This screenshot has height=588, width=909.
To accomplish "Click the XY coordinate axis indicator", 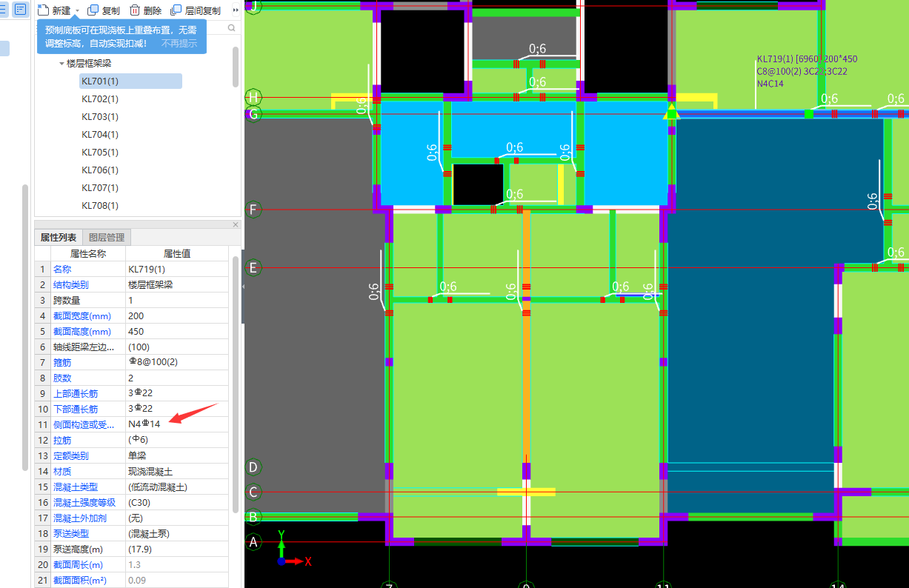I will point(293,548).
